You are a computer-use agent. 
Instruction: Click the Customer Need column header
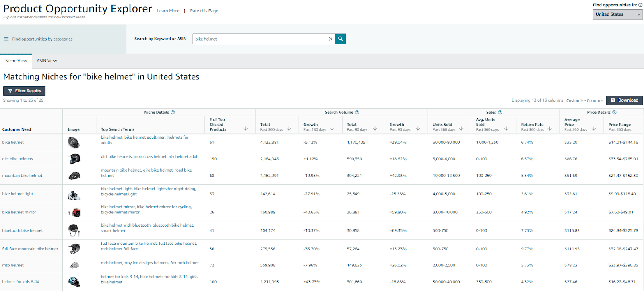17,129
